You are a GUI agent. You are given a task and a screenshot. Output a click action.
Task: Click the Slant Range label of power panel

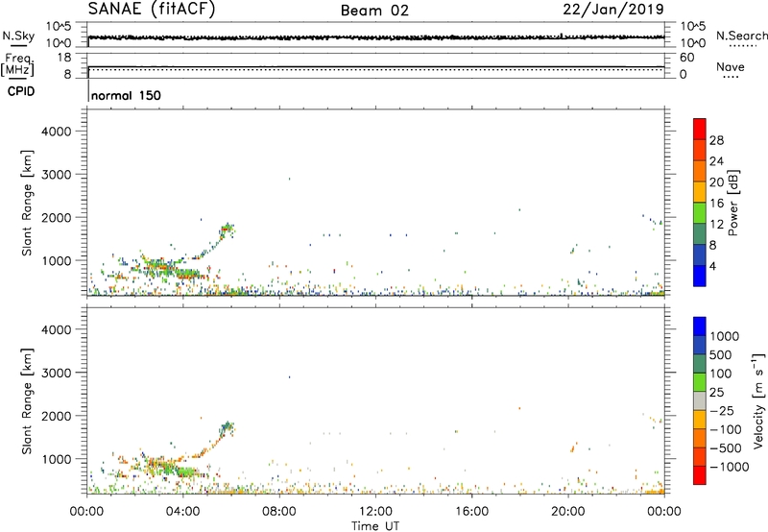point(27,203)
